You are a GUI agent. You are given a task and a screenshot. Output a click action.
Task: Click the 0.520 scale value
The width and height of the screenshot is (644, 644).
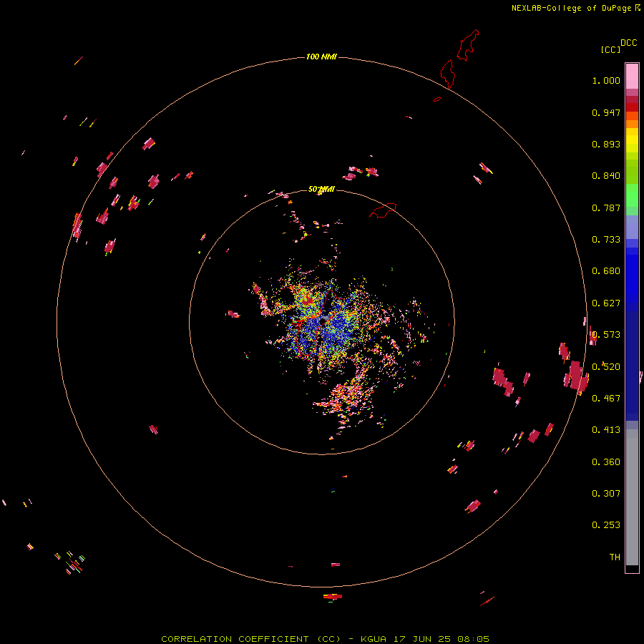[x=606, y=367]
